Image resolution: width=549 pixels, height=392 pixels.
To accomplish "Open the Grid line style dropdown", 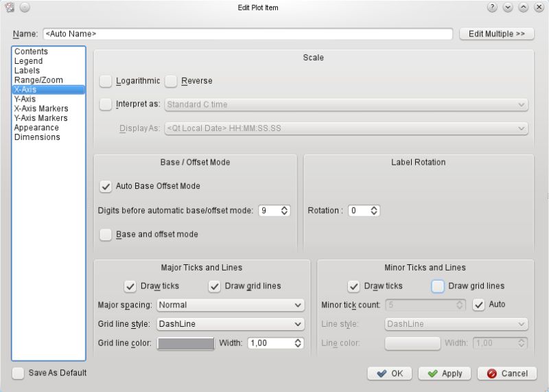I will point(231,323).
